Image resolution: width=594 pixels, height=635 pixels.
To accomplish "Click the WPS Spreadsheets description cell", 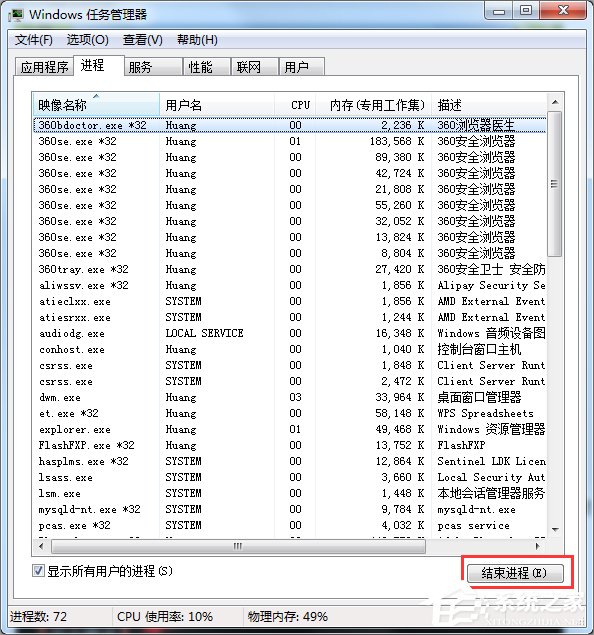I will click(485, 413).
